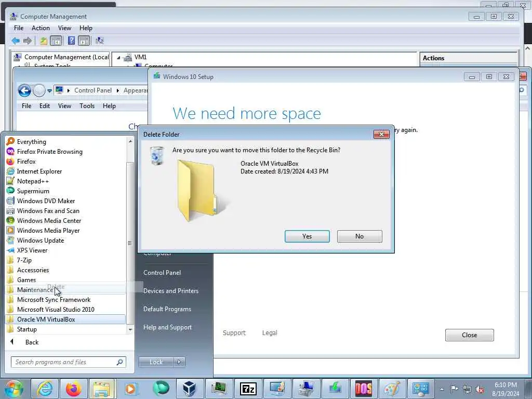This screenshot has width=532, height=399.
Task: Collapse the VM1 tree node
Action: tap(118, 58)
